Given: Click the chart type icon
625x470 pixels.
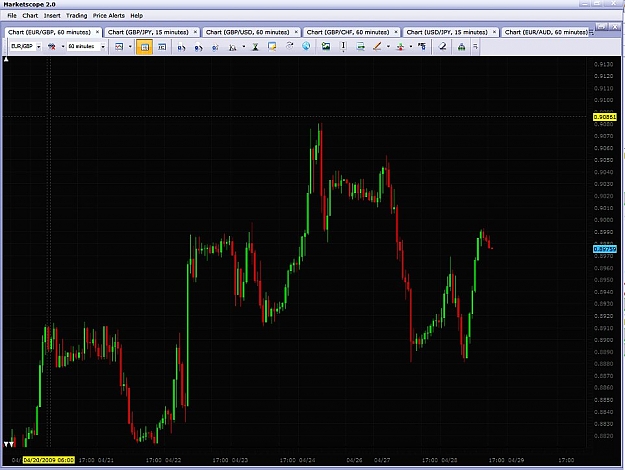Looking at the screenshot, I should (119, 47).
